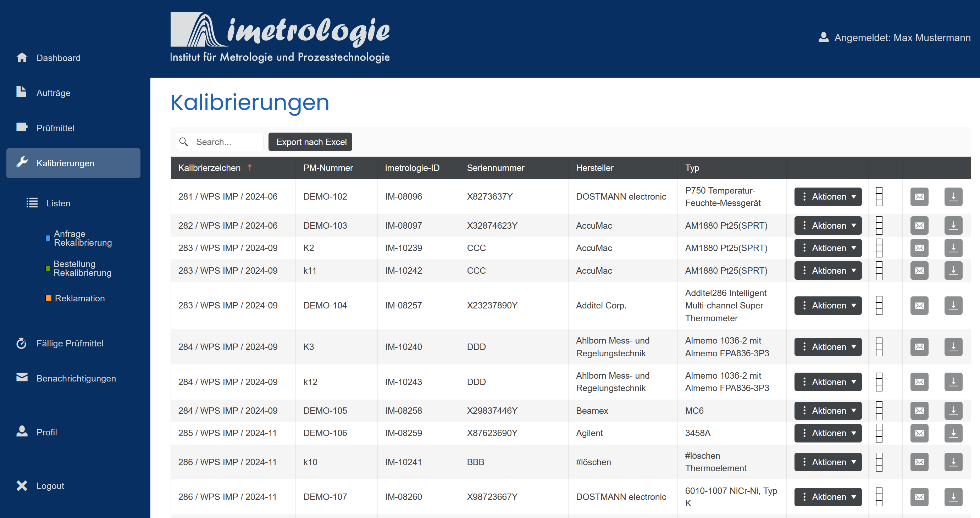
Task: Tick the checkbox in the DEMO-106 row
Action: (x=879, y=433)
